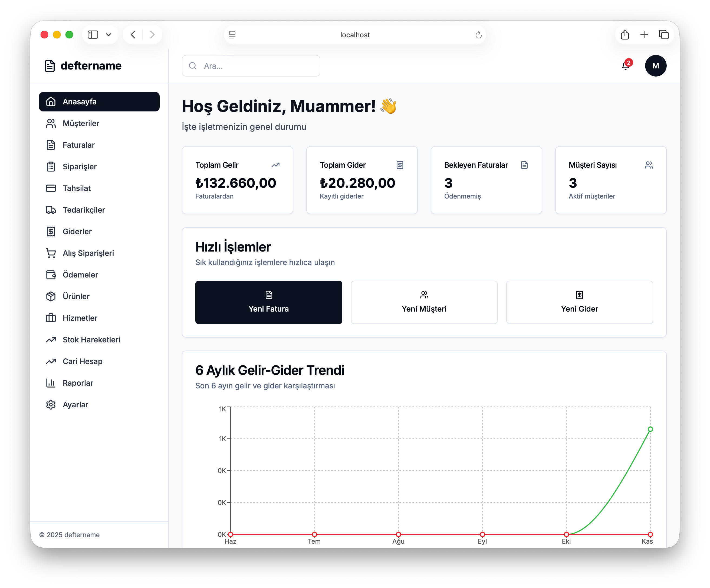Image resolution: width=710 pixels, height=588 pixels.
Task: Open the Ürünler package icon
Action: point(51,296)
